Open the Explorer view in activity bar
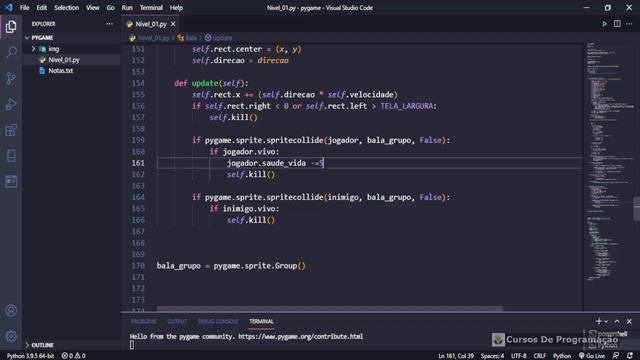Screen dimensions: 640x360 11,27
